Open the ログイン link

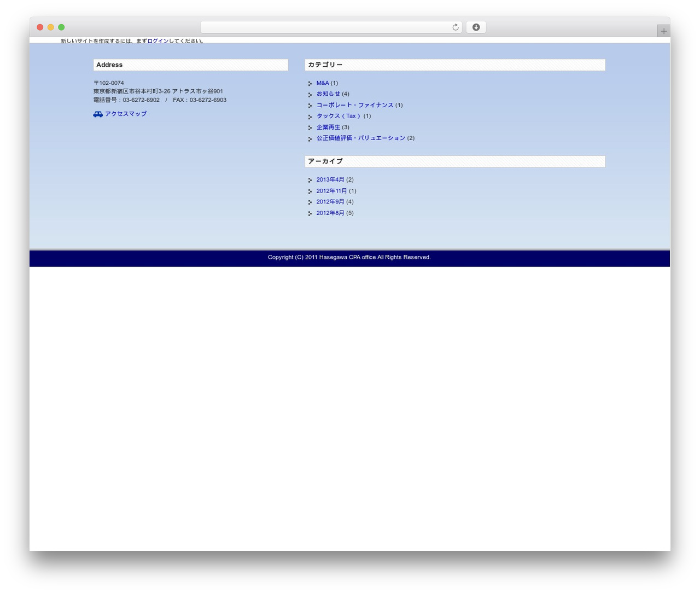coord(157,41)
